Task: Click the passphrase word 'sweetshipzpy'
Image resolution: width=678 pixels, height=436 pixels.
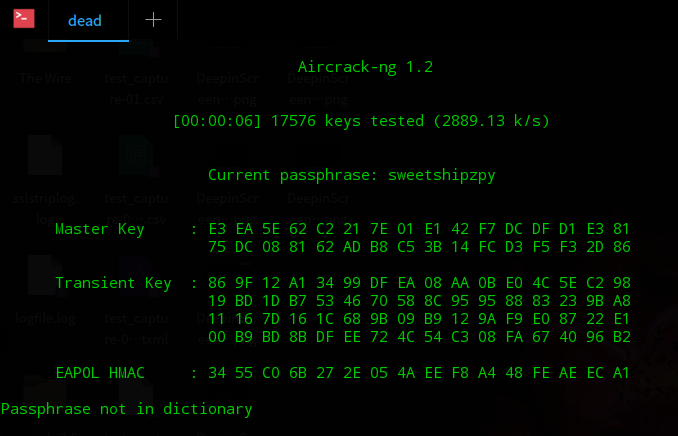Action: point(441,175)
